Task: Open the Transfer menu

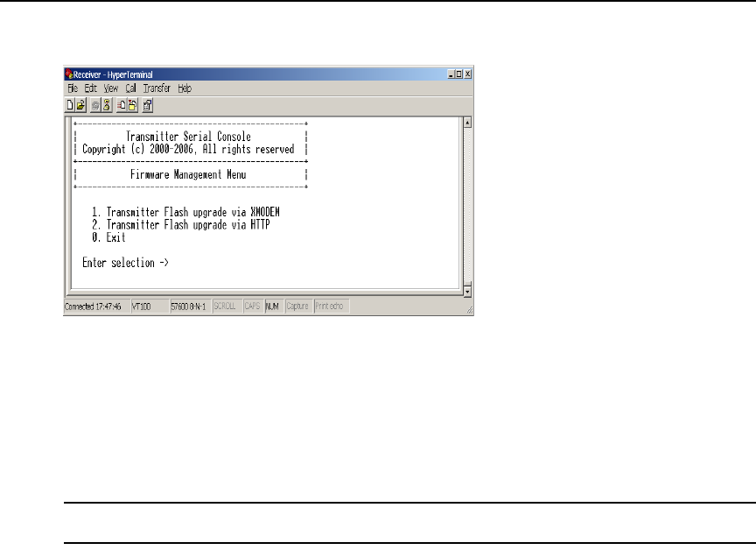Action: point(157,88)
